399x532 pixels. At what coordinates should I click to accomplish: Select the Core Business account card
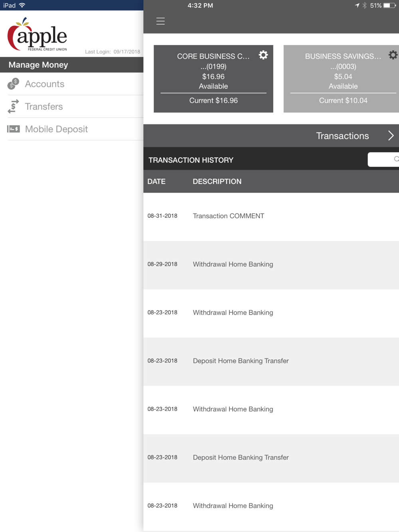point(213,79)
